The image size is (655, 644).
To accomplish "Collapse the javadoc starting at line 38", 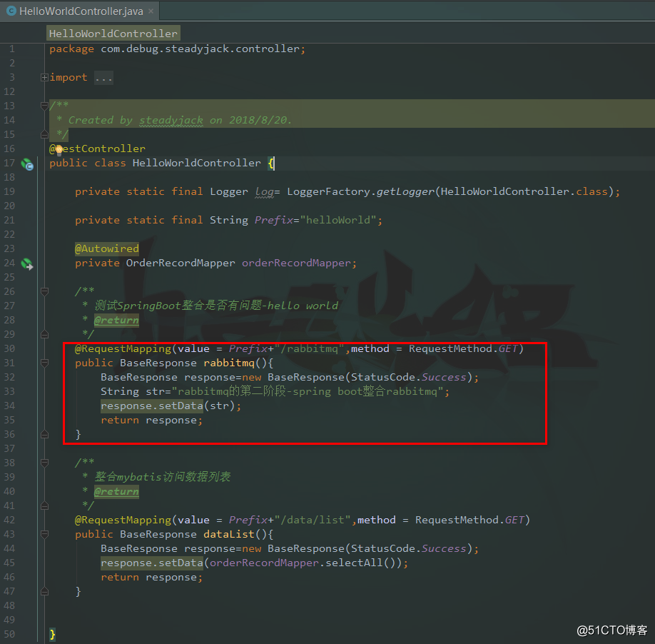I will [44, 463].
